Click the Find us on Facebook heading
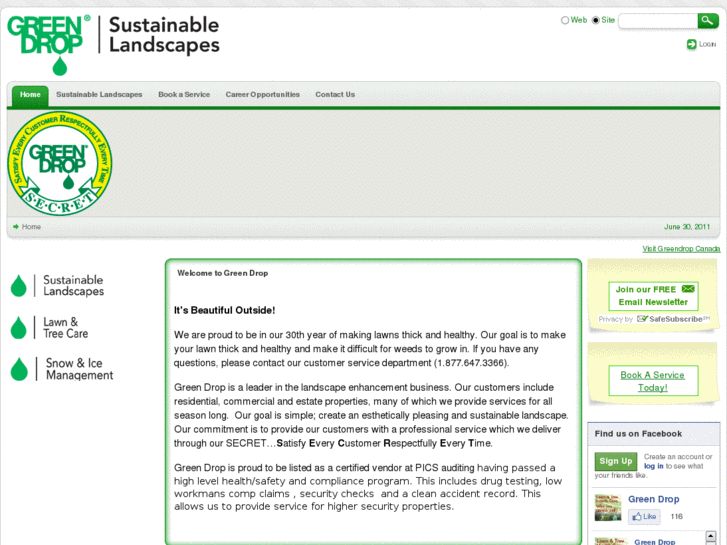The width and height of the screenshot is (727, 545). pyautogui.click(x=638, y=434)
